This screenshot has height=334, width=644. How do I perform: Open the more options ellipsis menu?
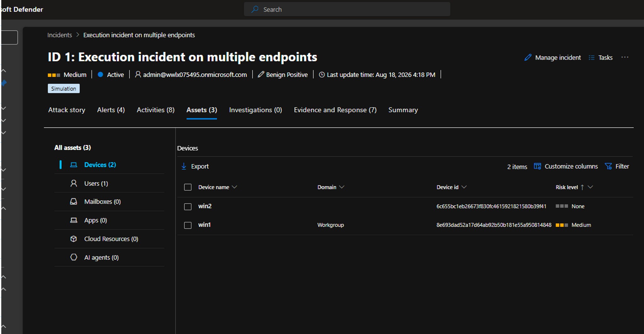click(x=625, y=57)
